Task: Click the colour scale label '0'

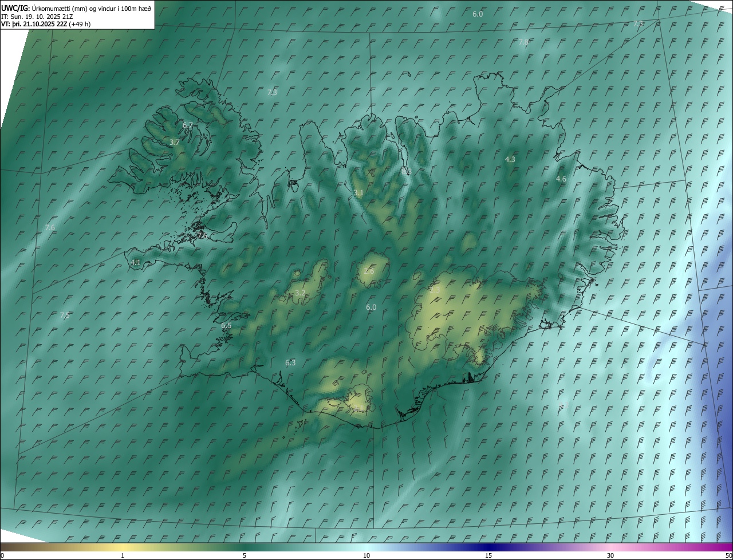Action: [2, 555]
